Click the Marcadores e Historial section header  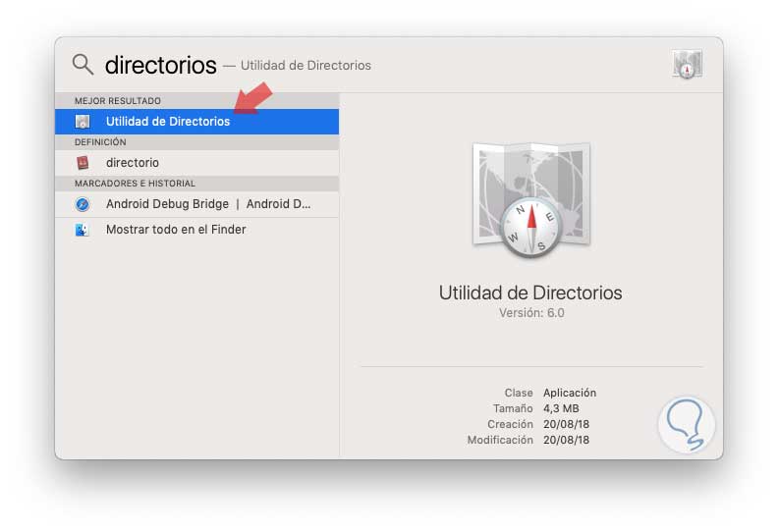tap(135, 184)
